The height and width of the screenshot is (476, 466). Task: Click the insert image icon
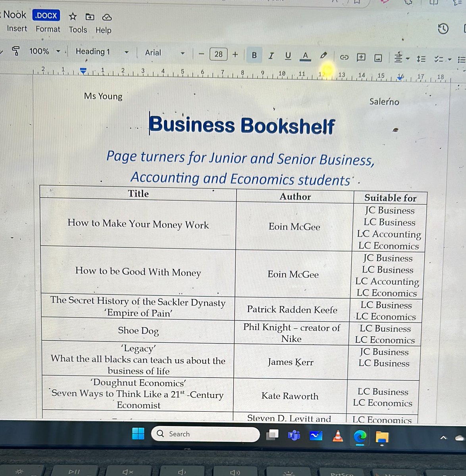378,58
